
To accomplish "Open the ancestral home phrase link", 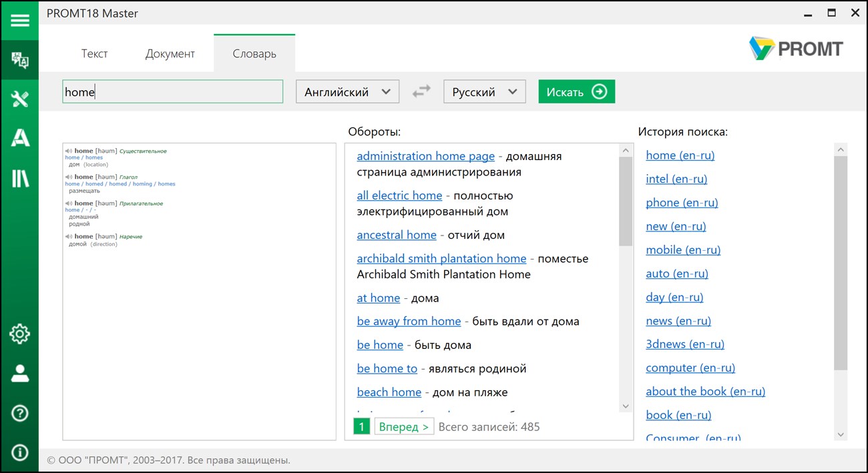I will tap(397, 235).
